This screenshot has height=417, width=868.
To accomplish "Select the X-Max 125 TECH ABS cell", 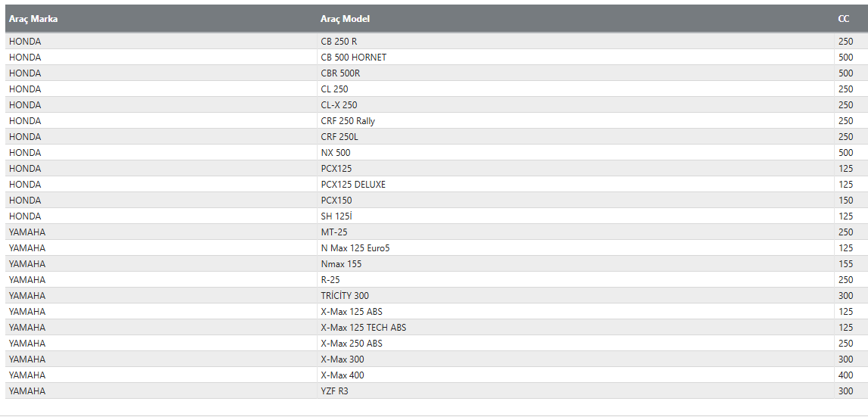I will [364, 328].
